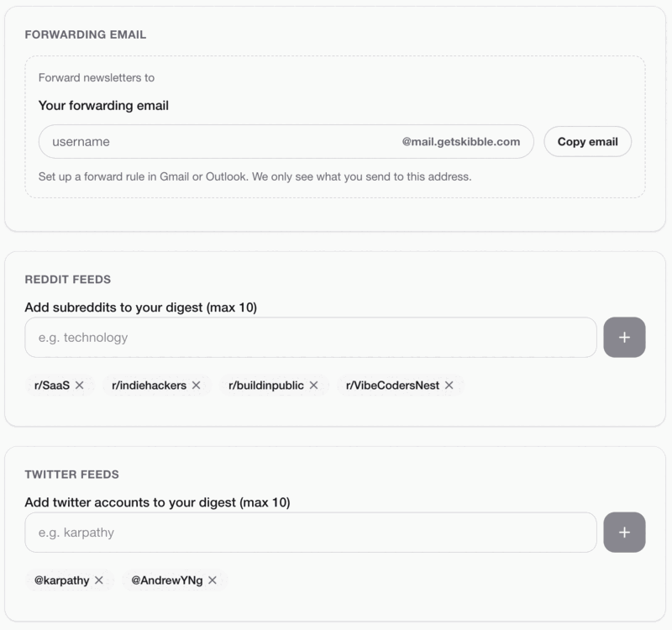Screen dimensions: 672x630
Task: Select the r/indiehackers chip label
Action: point(149,386)
